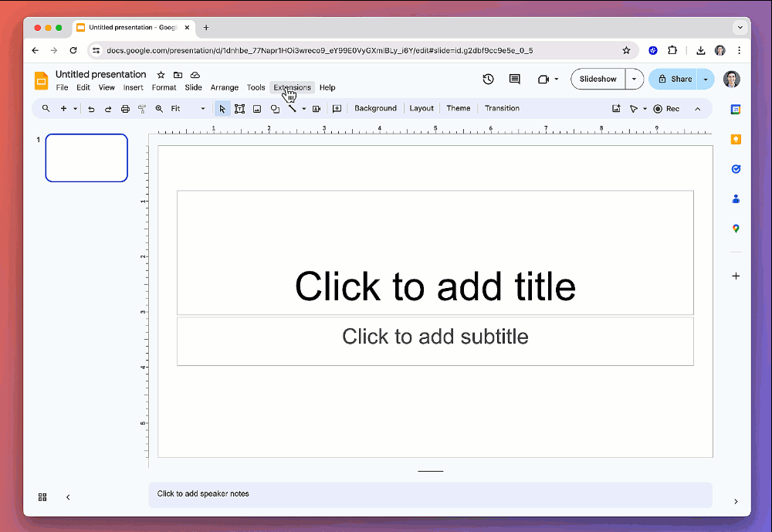Click to add subtitle placeholder
This screenshot has height=532, width=772.
[435, 341]
